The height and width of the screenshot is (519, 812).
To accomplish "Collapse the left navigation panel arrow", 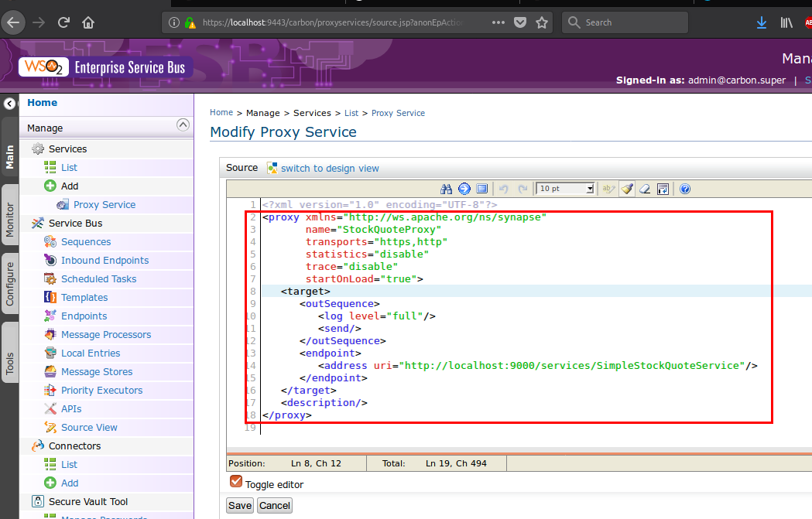I will 9,104.
